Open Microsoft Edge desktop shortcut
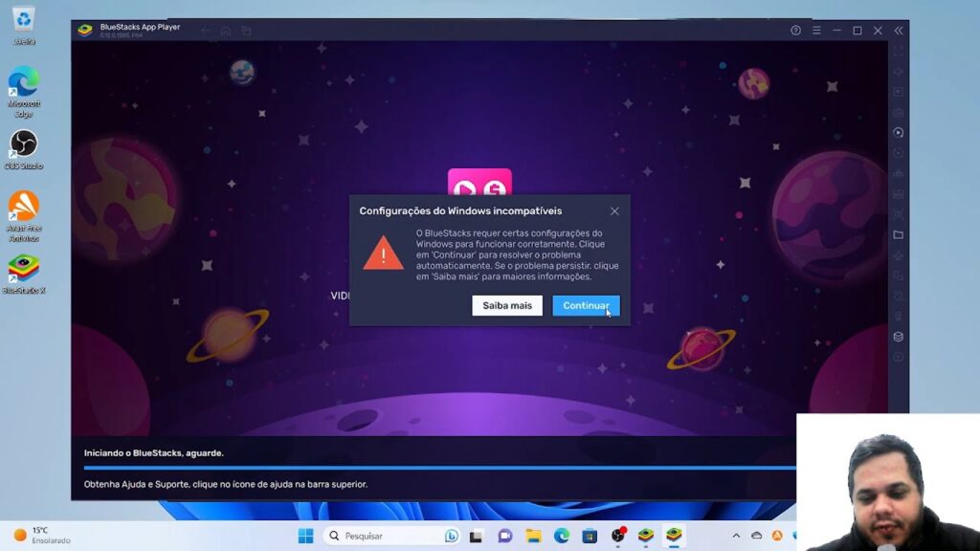This screenshot has height=551, width=980. [24, 92]
